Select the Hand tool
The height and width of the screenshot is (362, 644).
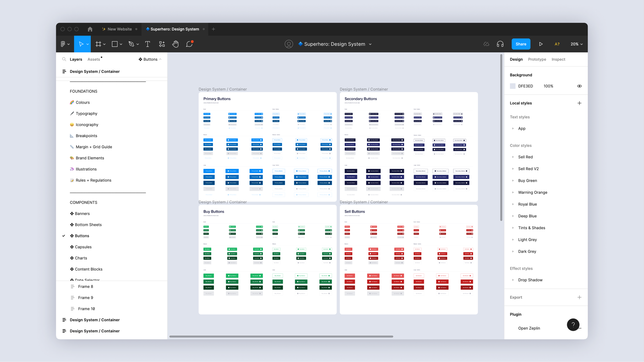[x=175, y=44]
